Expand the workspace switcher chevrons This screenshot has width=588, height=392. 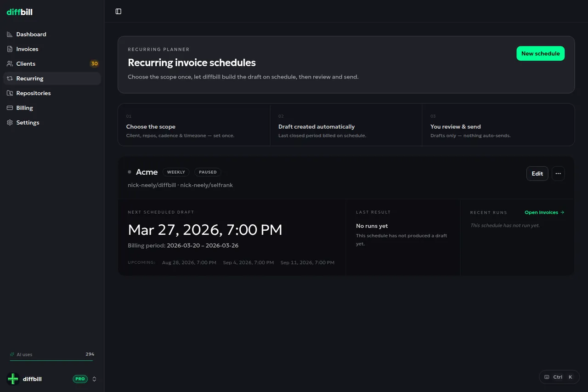click(95, 379)
